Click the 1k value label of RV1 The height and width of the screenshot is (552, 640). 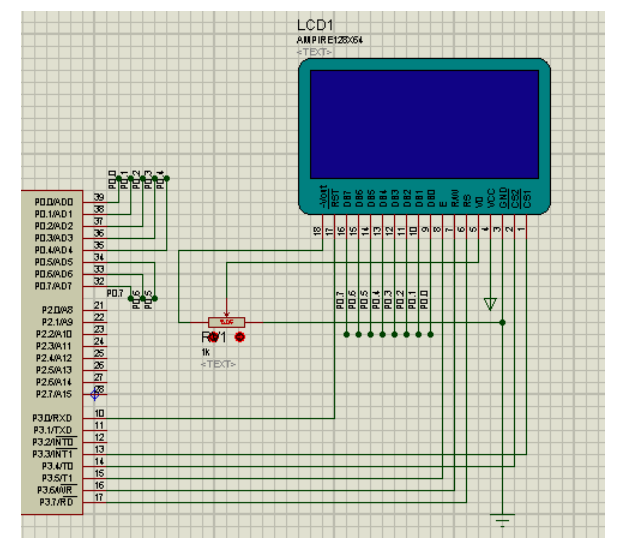205,352
